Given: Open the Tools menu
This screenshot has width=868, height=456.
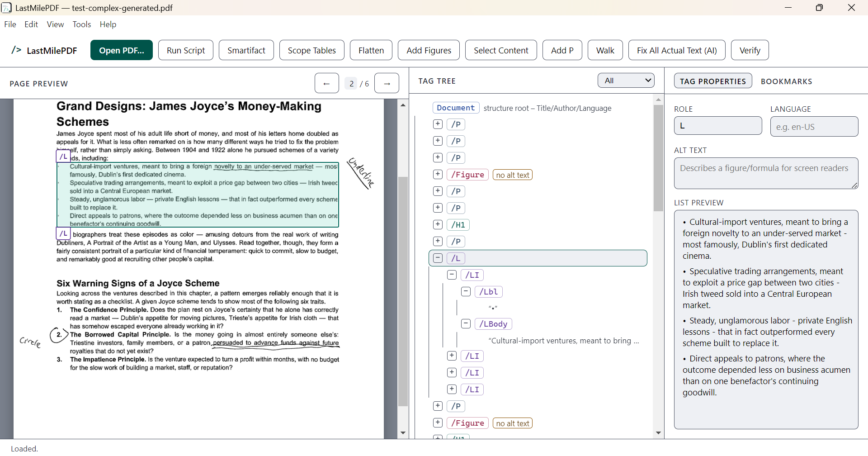Looking at the screenshot, I should point(82,24).
